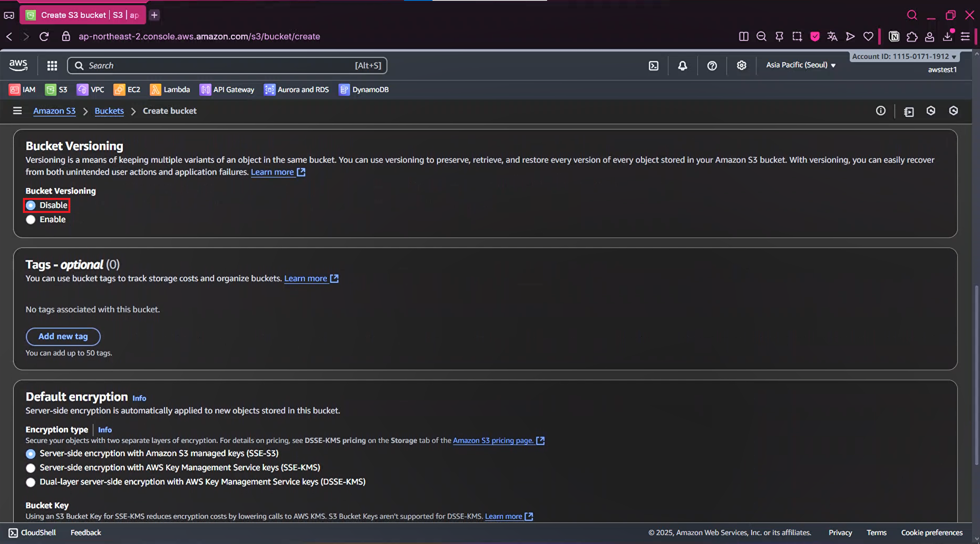Viewport: 980px width, 544px height.
Task: Focus the AWS console search field
Action: click(221, 66)
